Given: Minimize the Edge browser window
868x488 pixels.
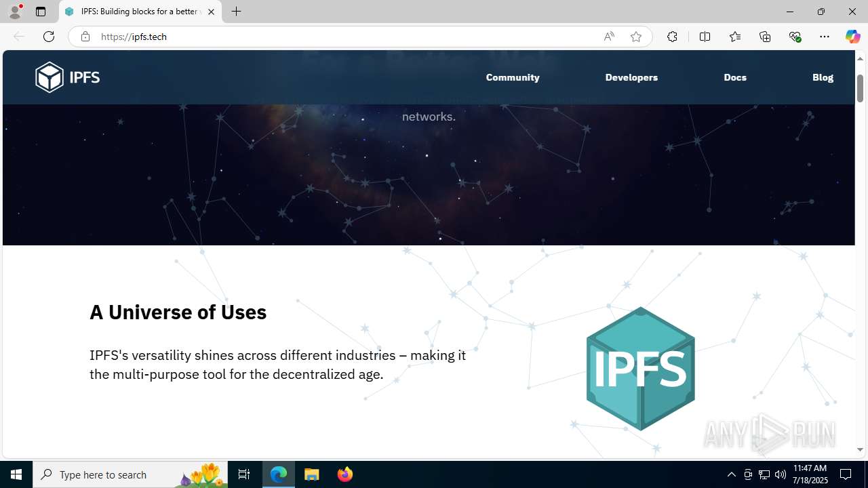Looking at the screenshot, I should coord(789,12).
